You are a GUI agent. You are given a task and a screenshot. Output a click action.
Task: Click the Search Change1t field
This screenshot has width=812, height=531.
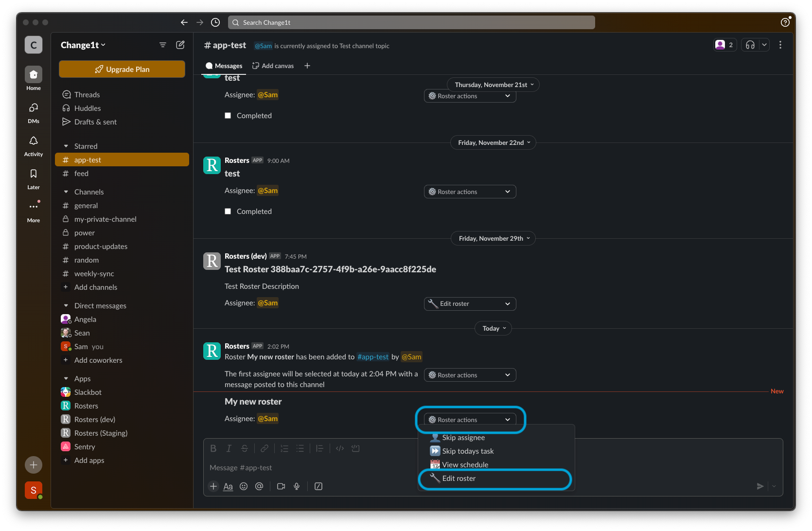[411, 22]
